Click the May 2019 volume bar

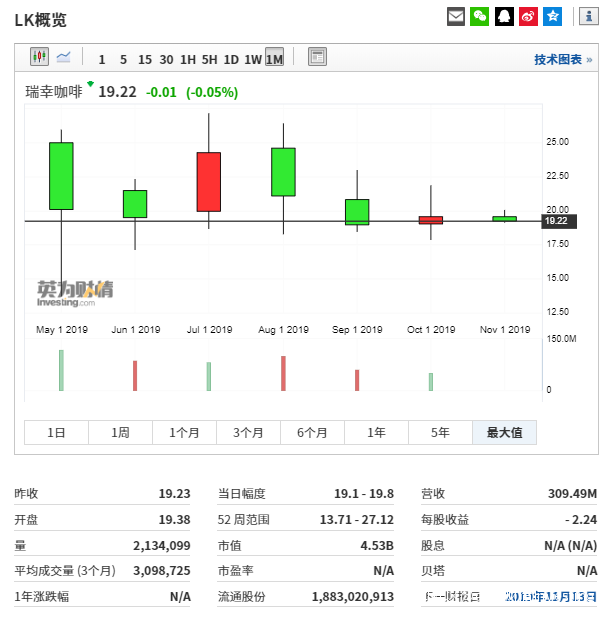(61, 370)
